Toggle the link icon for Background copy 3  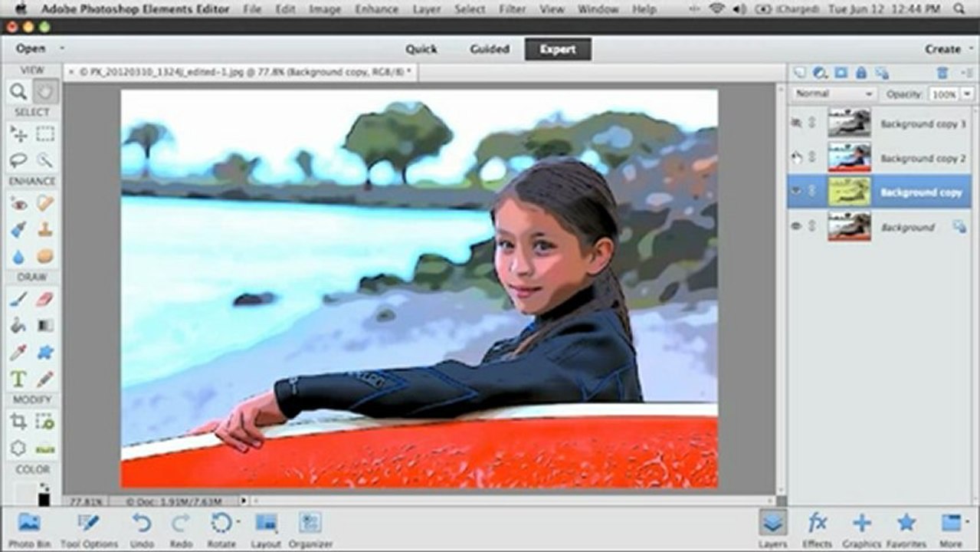(812, 123)
